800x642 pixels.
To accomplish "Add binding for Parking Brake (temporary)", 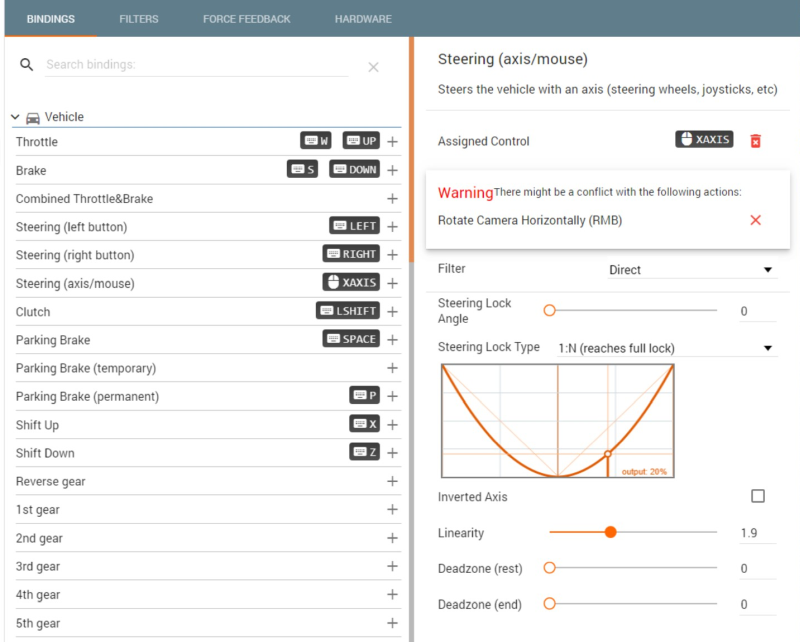I will [392, 368].
